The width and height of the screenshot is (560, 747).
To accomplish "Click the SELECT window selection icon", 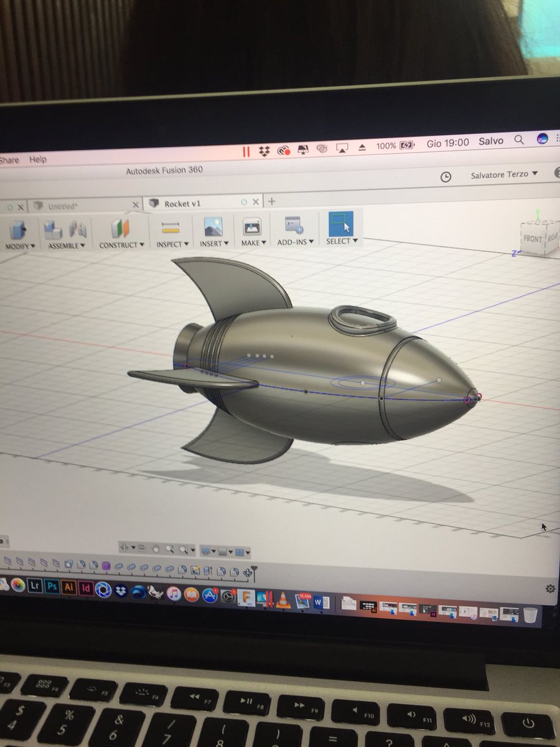I will (x=340, y=223).
